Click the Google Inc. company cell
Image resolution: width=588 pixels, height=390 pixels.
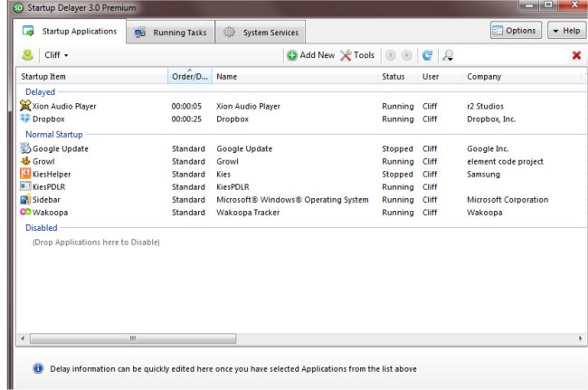(x=488, y=148)
